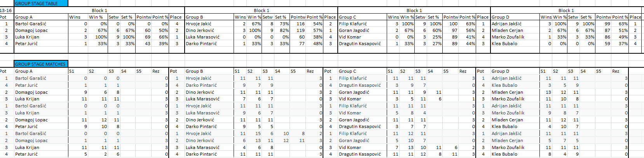Click the 13-16 cell
This screenshot has height=158, width=644.
coord(6,11)
